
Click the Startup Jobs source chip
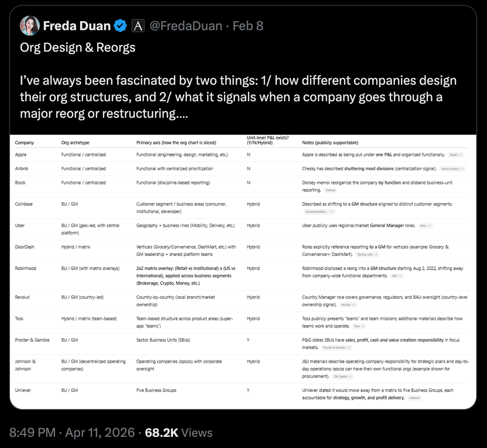click(367, 254)
